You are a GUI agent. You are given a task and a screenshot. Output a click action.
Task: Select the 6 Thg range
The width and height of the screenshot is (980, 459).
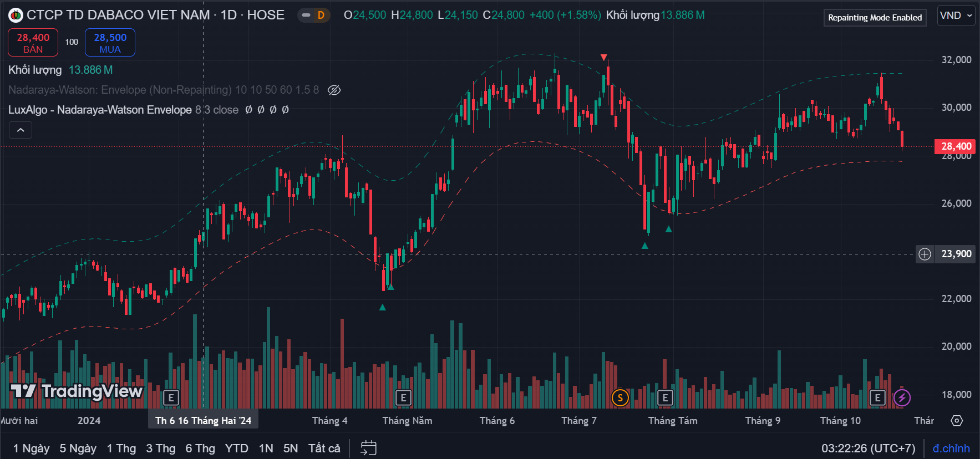pyautogui.click(x=200, y=448)
